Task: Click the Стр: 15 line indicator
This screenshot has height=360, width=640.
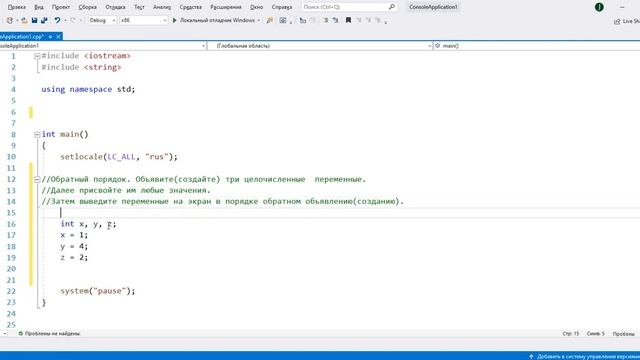Action: pos(571,333)
